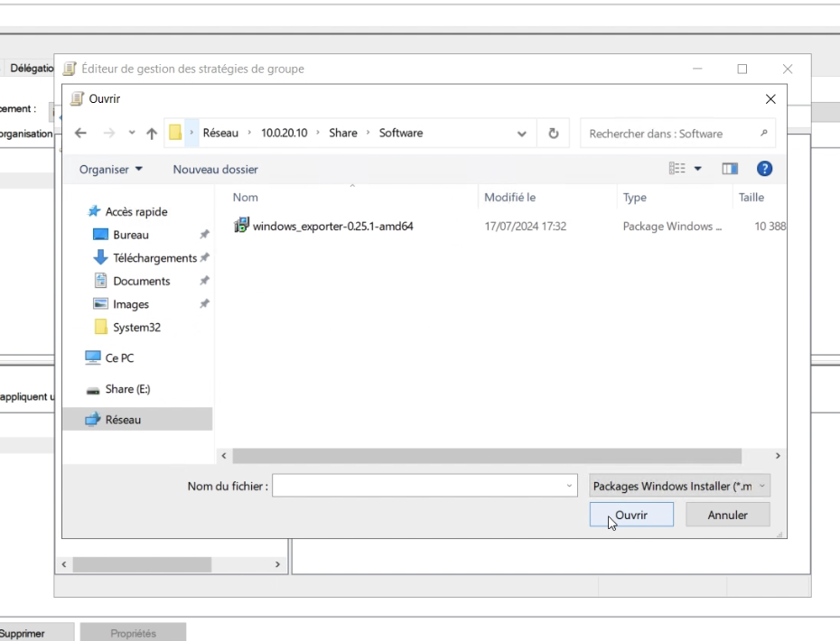Select Réseau in the sidebar
Image resolution: width=840 pixels, height=641 pixels.
tap(123, 420)
